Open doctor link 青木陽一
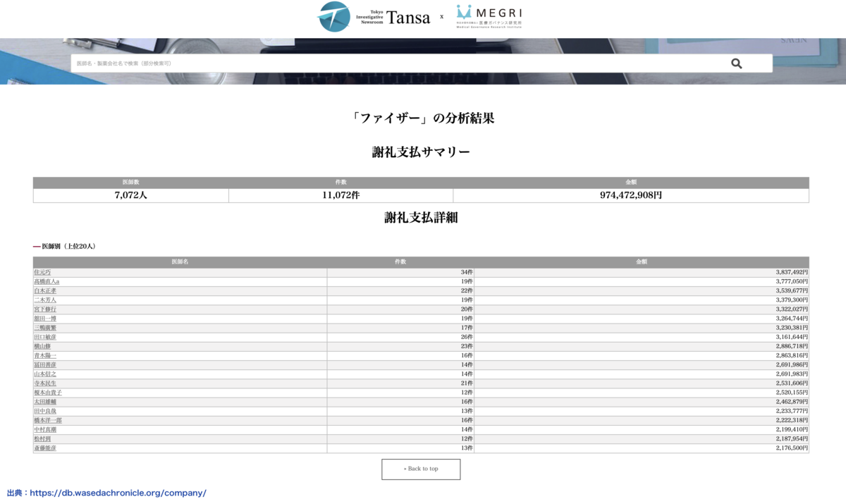This screenshot has height=504, width=846. 45,355
